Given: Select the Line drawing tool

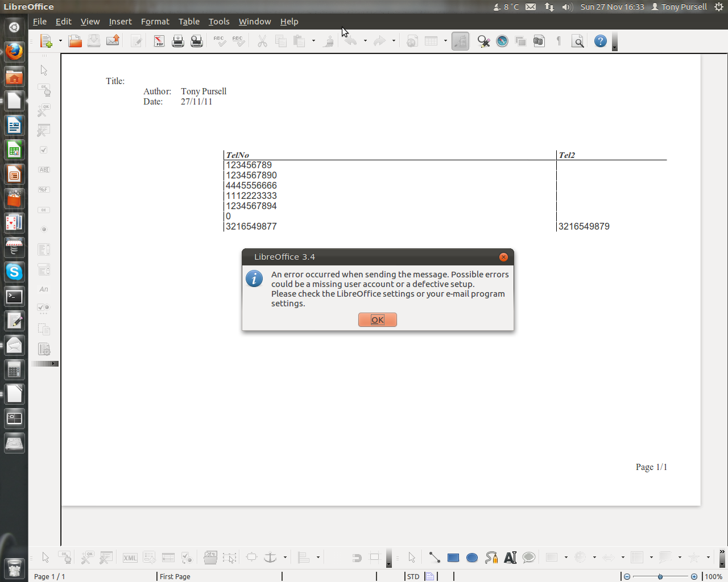Looking at the screenshot, I should (x=435, y=558).
